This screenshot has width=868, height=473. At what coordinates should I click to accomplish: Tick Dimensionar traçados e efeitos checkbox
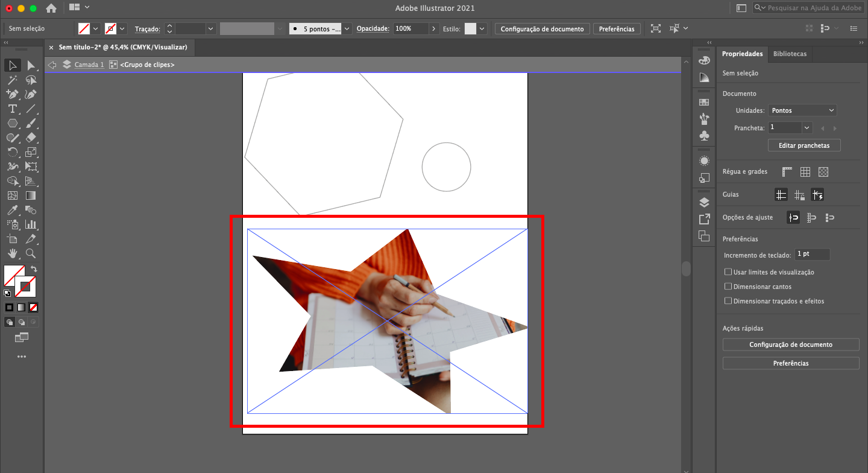[x=728, y=301]
